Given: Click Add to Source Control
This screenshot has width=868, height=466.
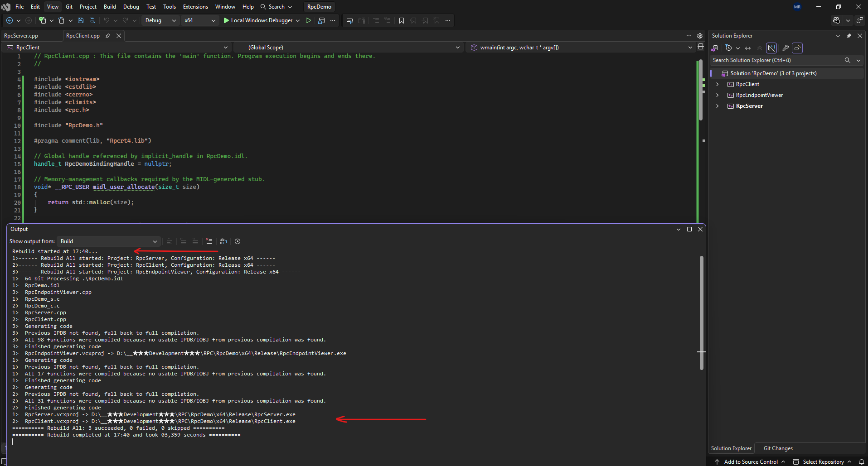Looking at the screenshot, I should click(x=751, y=462).
